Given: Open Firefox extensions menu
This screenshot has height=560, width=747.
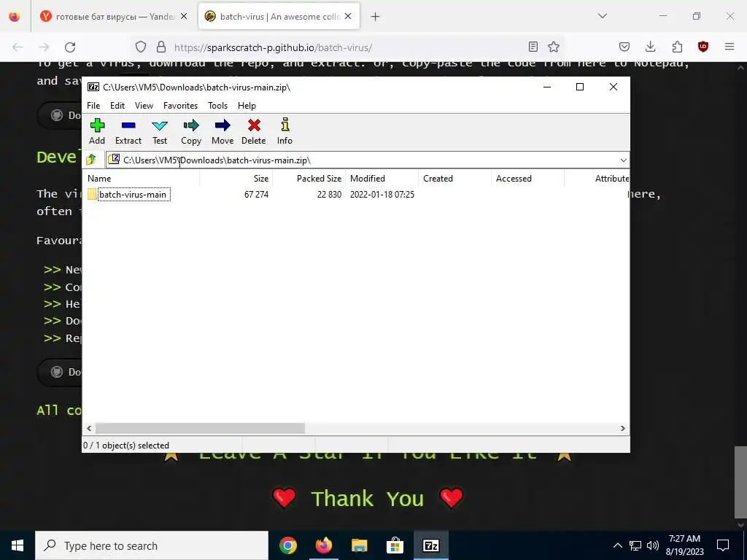Looking at the screenshot, I should (677, 47).
